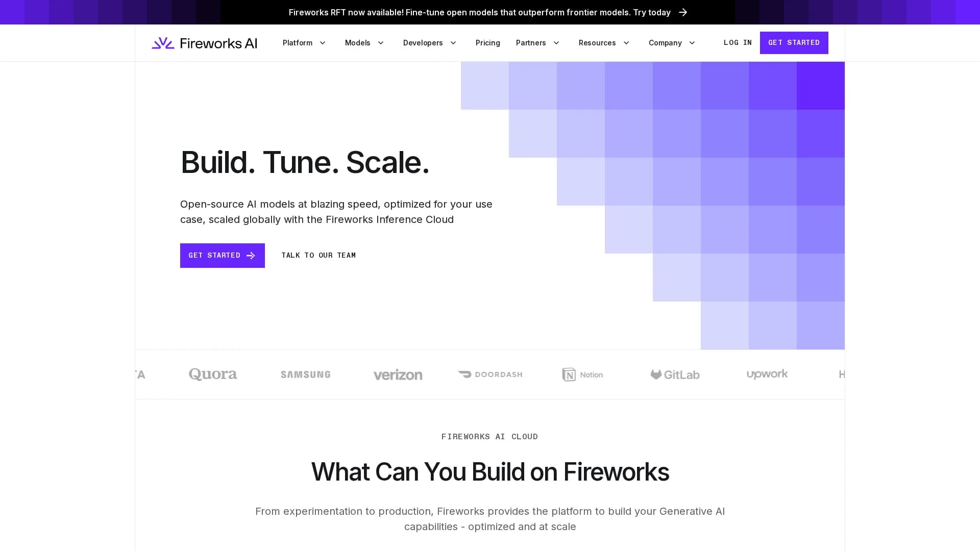
Task: Click the 'From experimentation to production' description
Action: [x=490, y=519]
